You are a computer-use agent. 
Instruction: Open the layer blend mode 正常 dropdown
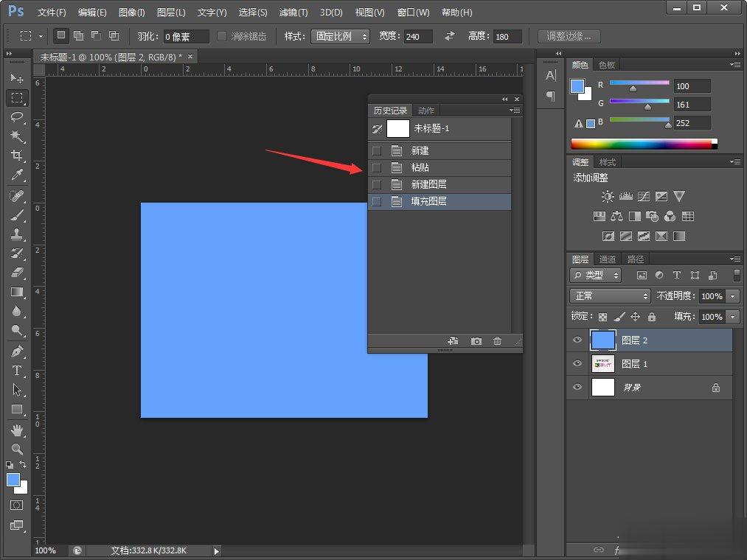pos(610,295)
